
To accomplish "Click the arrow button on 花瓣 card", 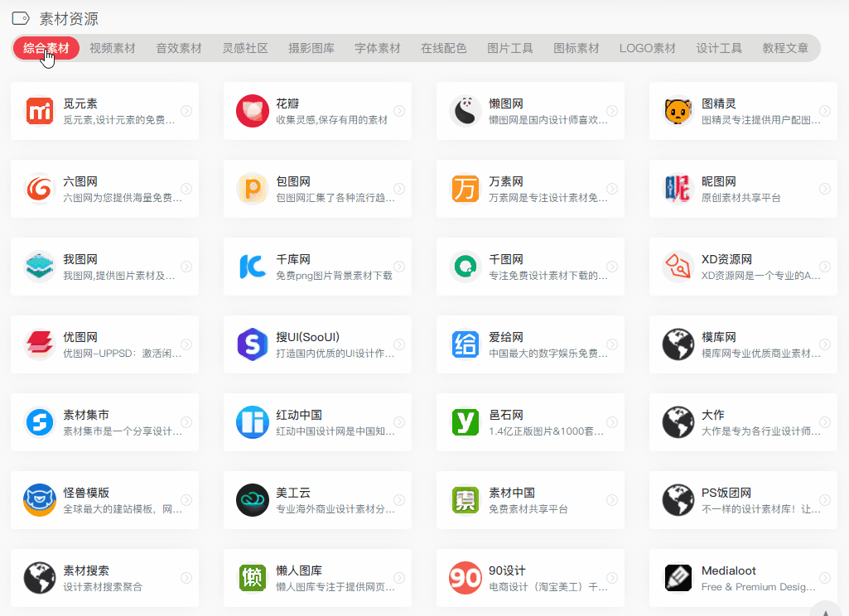I will point(399,111).
